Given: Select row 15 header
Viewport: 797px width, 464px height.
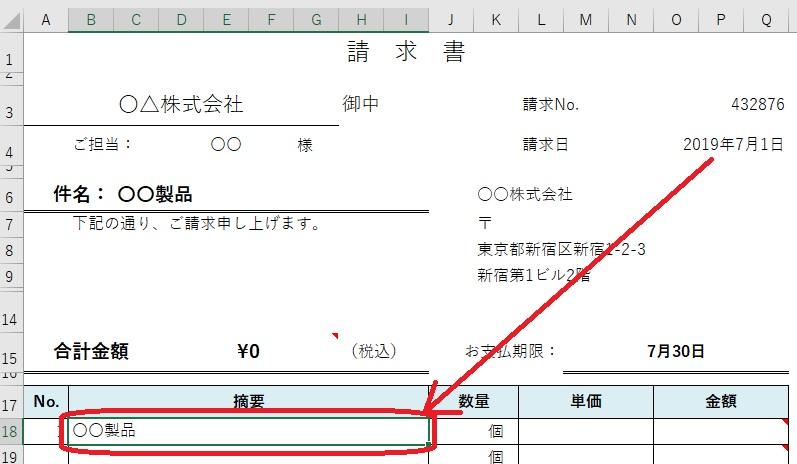Looking at the screenshot, I should click(x=10, y=355).
